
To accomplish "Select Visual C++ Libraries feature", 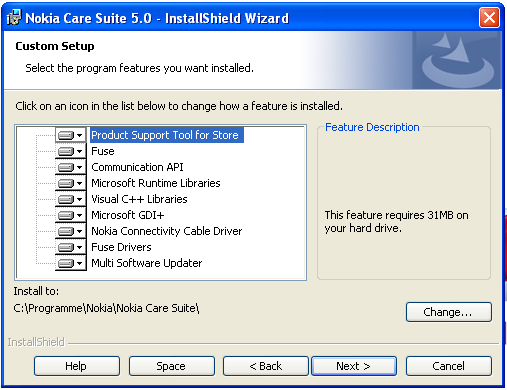I will pos(139,199).
